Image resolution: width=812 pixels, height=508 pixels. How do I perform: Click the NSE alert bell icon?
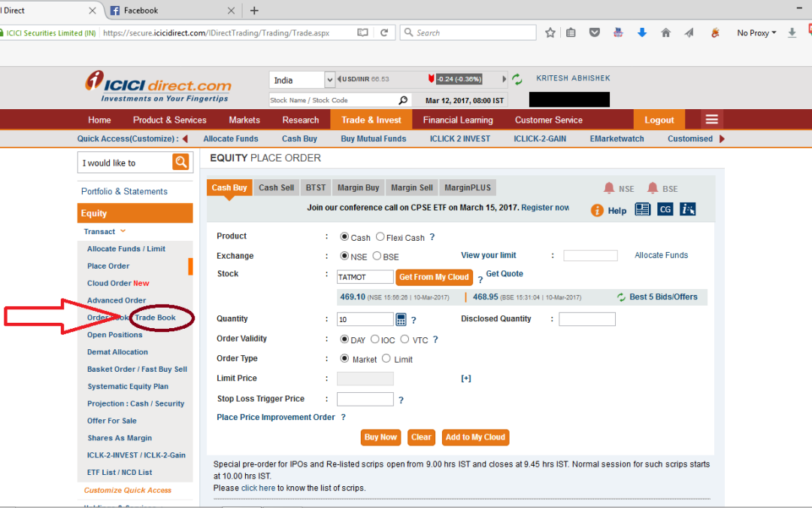pyautogui.click(x=609, y=188)
